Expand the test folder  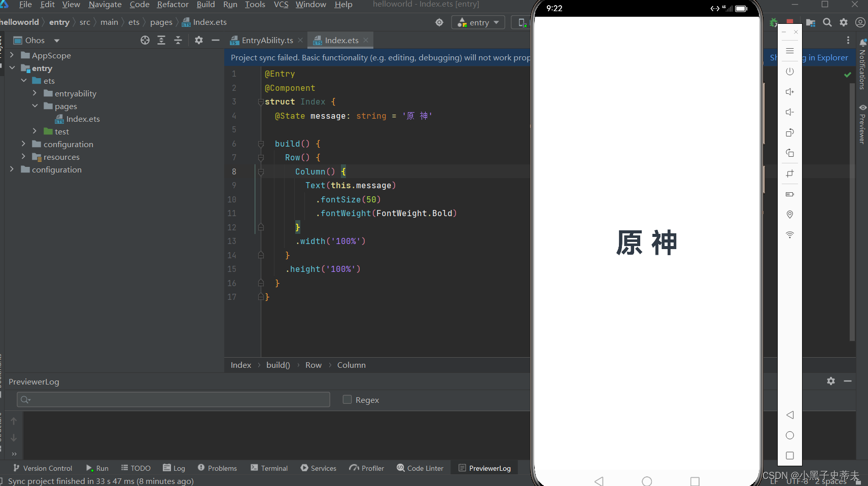tap(34, 131)
